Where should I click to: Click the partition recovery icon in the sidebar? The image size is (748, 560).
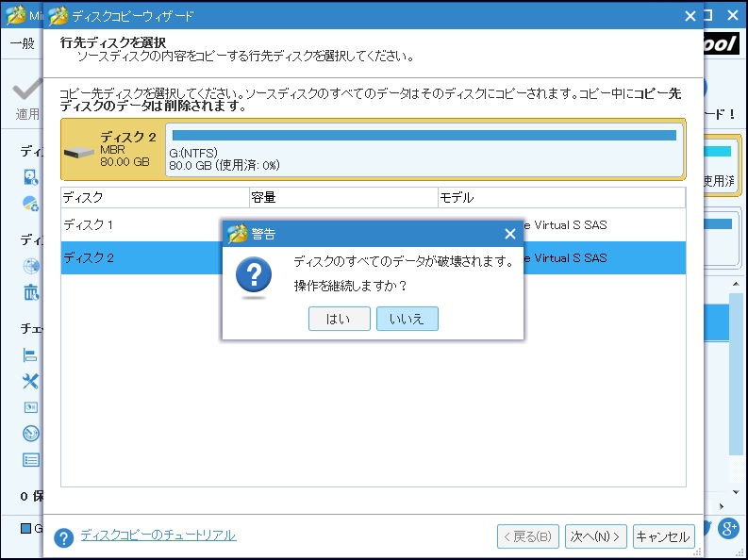tap(31, 204)
